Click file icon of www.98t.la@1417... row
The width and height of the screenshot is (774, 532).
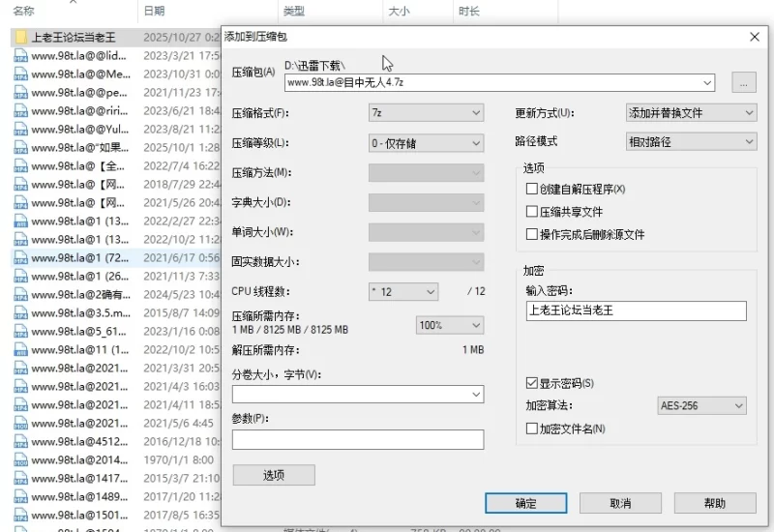(x=20, y=478)
